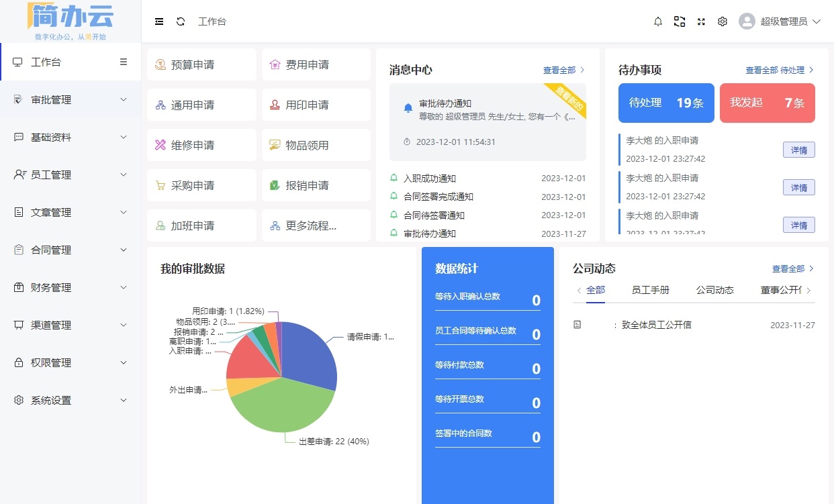Expand the 财务管理 sidebar menu

(x=71, y=288)
